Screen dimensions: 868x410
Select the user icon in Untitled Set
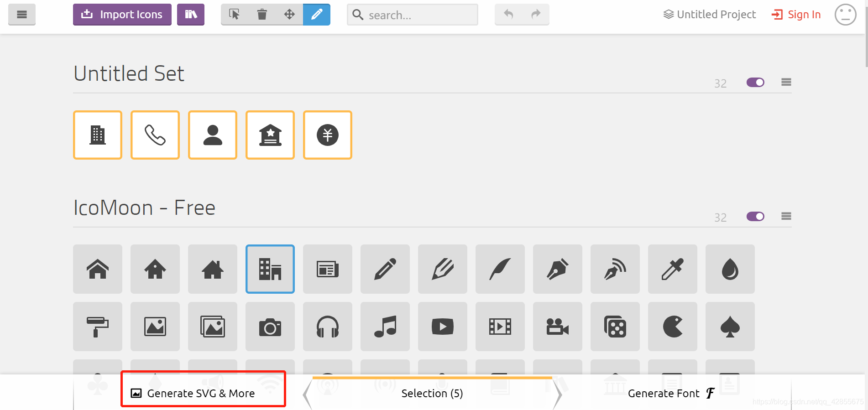pos(213,135)
